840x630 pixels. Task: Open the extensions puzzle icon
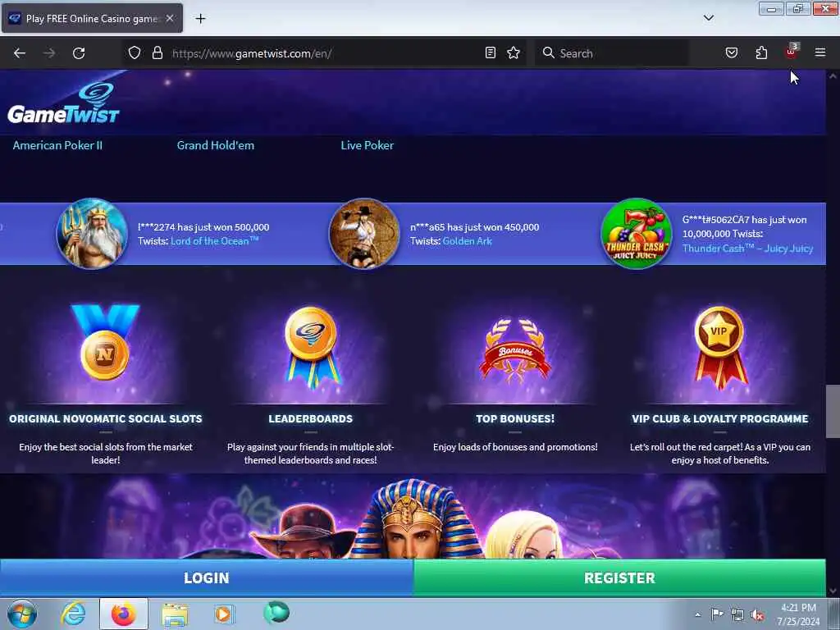pos(761,52)
